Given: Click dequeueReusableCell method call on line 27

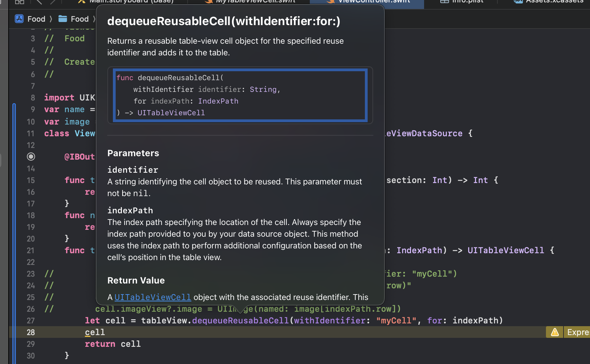Looking at the screenshot, I should (x=240, y=321).
